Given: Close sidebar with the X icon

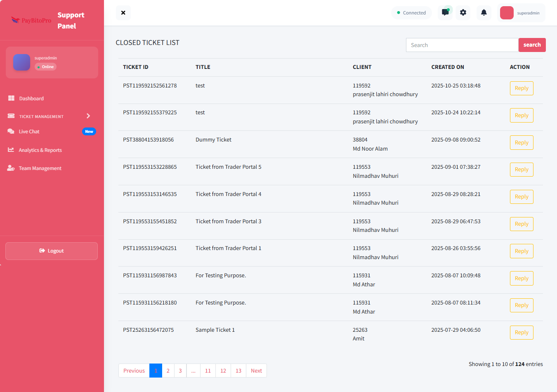Looking at the screenshot, I should pos(123,13).
